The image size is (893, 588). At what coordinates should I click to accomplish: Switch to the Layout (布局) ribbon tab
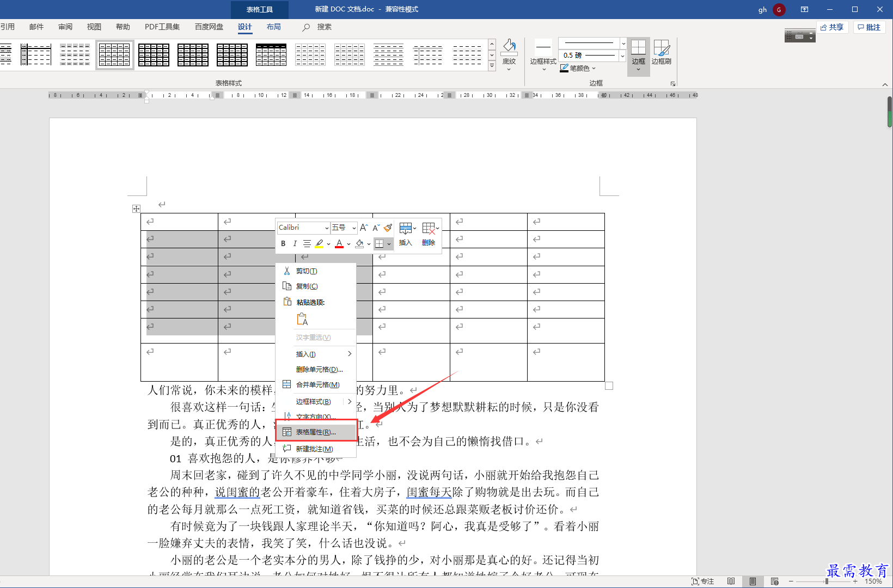[274, 27]
